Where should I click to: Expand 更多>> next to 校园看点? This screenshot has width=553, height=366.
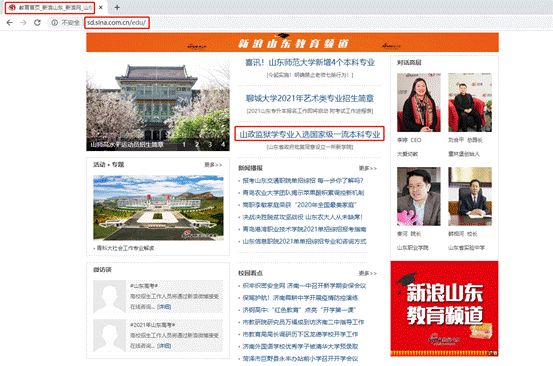click(x=367, y=273)
